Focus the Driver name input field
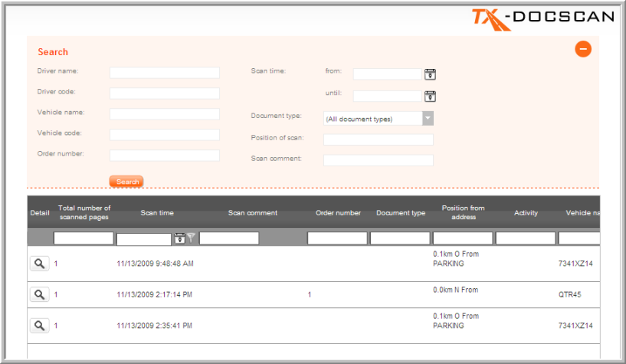The image size is (626, 364). pos(165,73)
